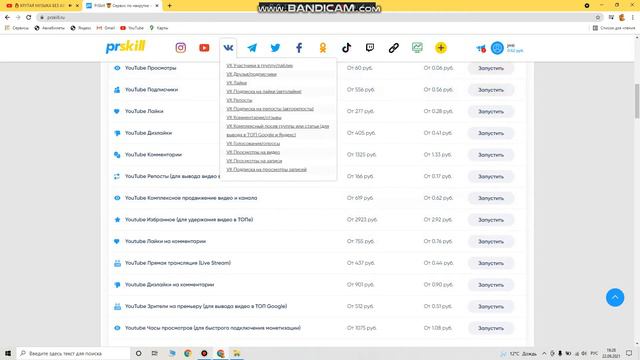
Task: Open the Twitch services icon
Action: pyautogui.click(x=370, y=48)
